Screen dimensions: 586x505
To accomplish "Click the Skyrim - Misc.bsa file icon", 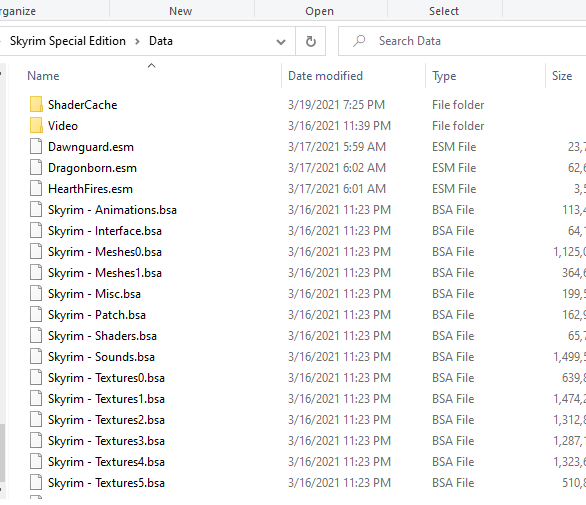I will coord(36,293).
